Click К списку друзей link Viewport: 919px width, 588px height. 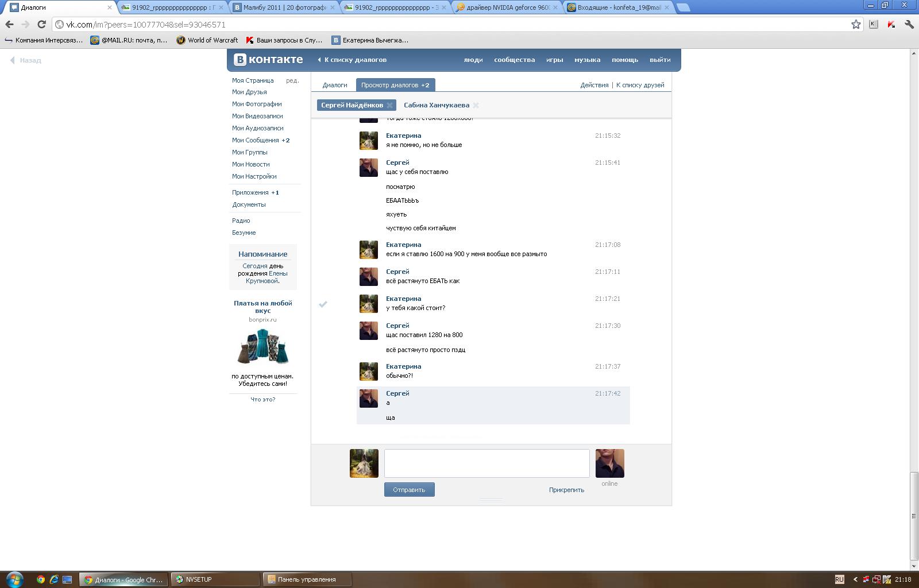[640, 85]
